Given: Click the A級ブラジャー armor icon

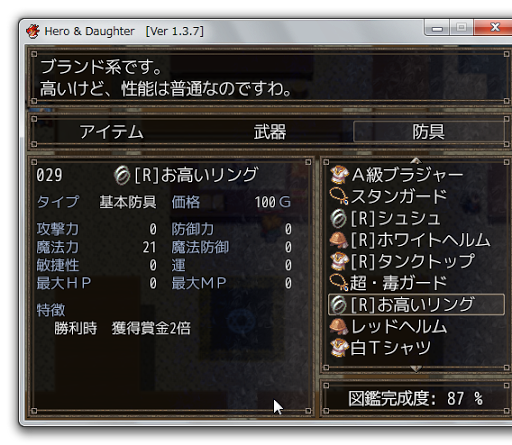Looking at the screenshot, I should click(339, 175).
